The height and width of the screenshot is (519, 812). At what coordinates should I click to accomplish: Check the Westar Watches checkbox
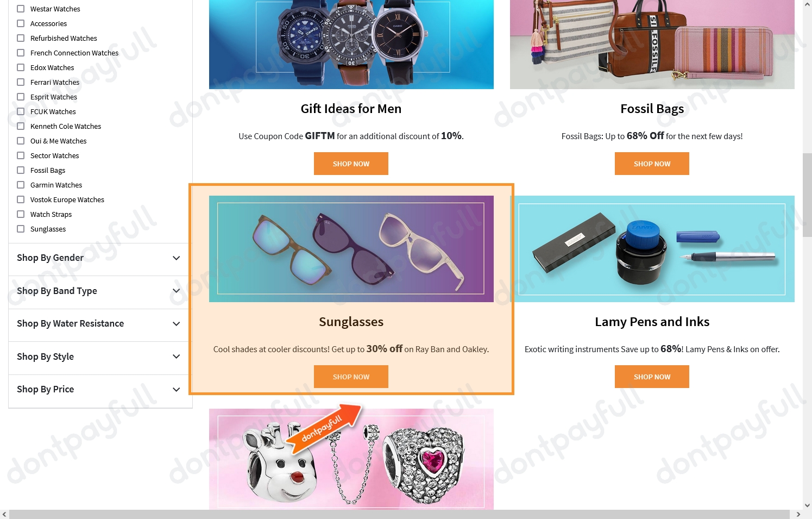point(21,9)
